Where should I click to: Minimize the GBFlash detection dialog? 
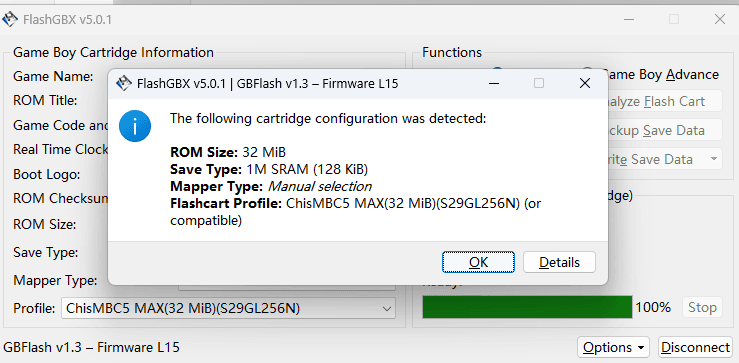coord(494,83)
